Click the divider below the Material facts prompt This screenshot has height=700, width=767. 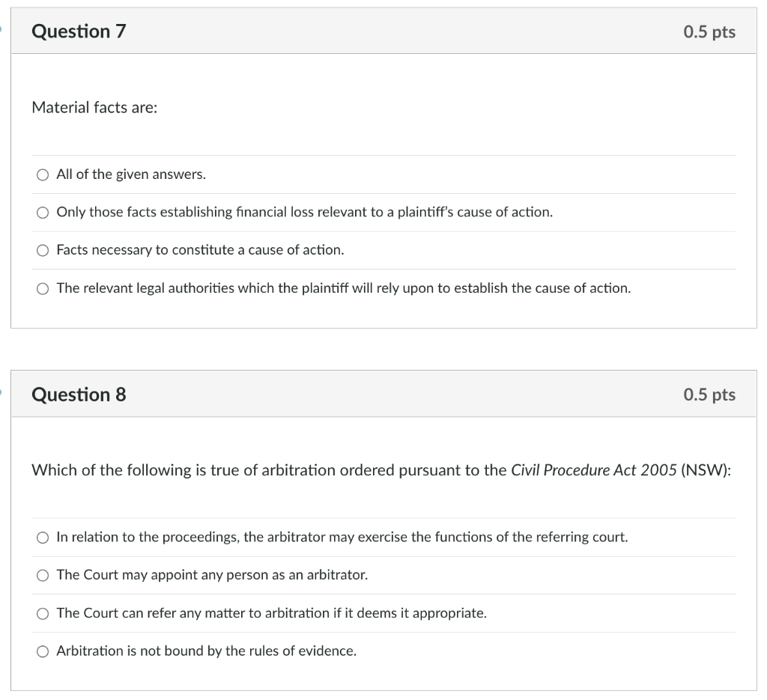coord(383,155)
